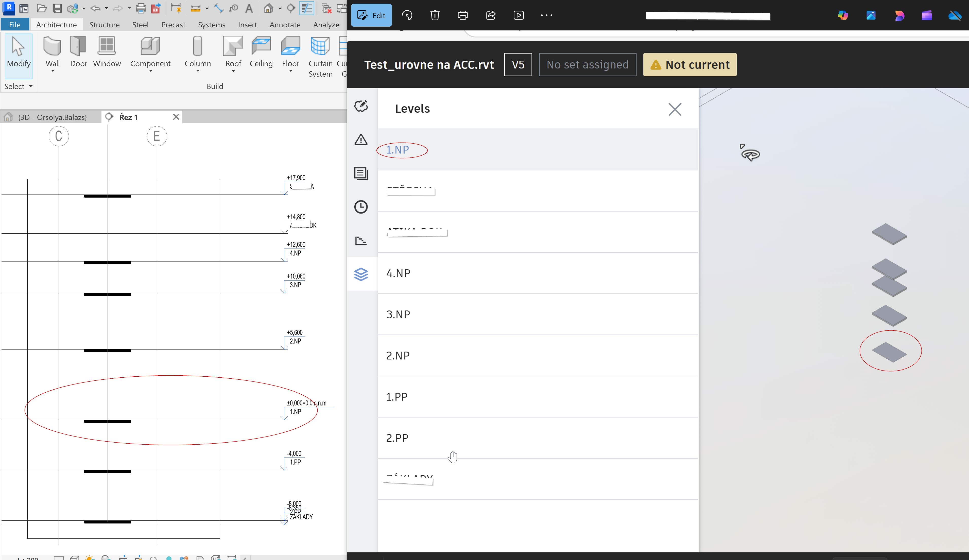Select the 4.NP level in list
Viewport: 969px width, 560px height.
point(398,273)
